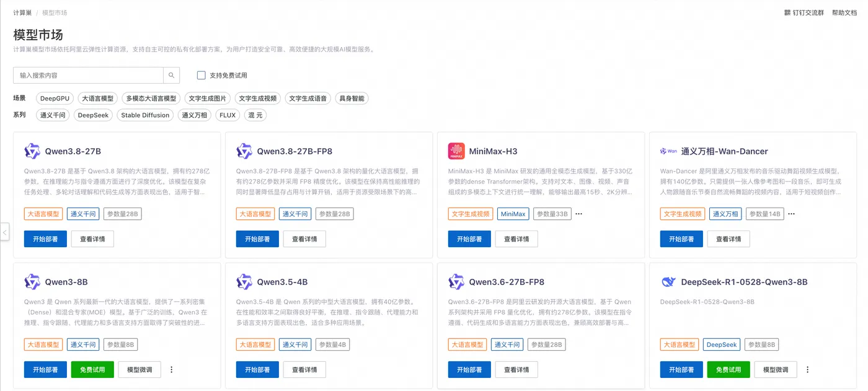Click 模型微调 on DeepSeek-R1-0528-Qwen3-8B card

tap(776, 370)
